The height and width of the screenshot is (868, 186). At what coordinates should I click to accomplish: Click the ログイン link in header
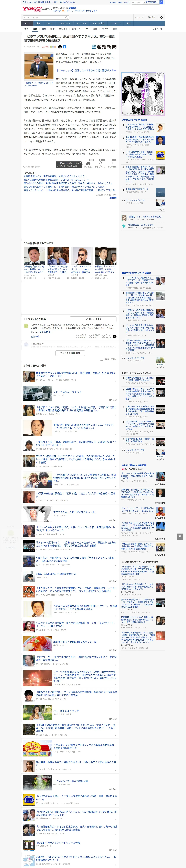point(57,11)
